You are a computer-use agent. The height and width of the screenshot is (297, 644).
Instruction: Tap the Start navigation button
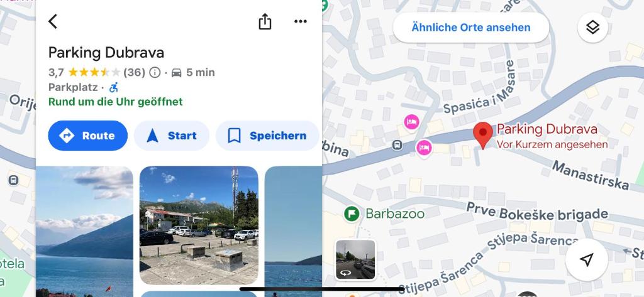point(172,136)
